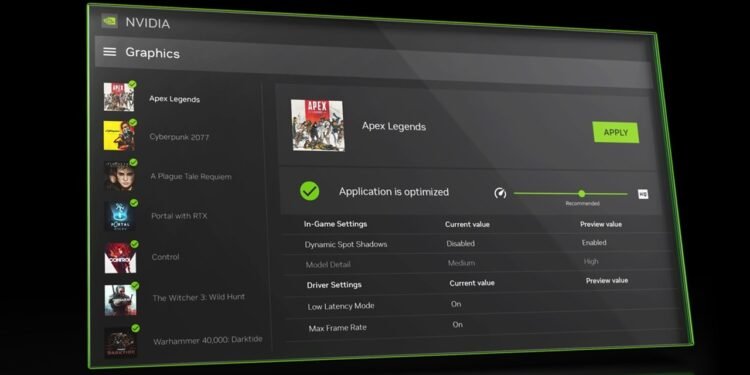
Task: Open Cyberpunk 2077 in the game list
Action: tap(179, 137)
